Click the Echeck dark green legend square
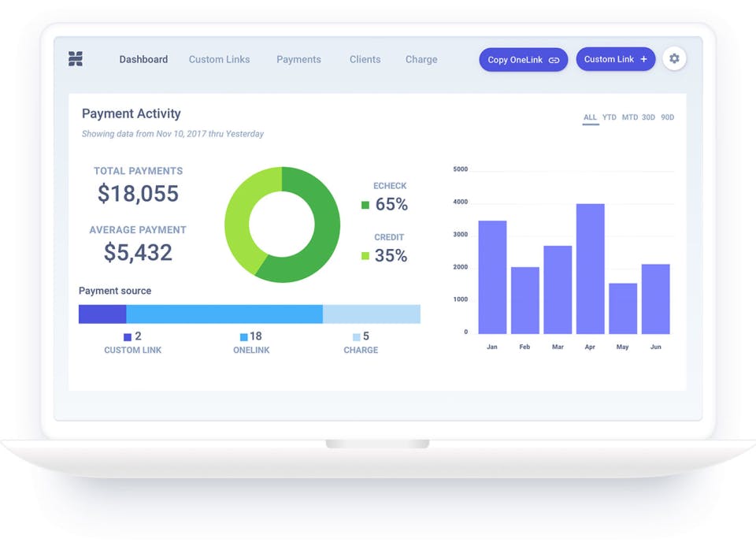This screenshot has height=546, width=756. 365,205
